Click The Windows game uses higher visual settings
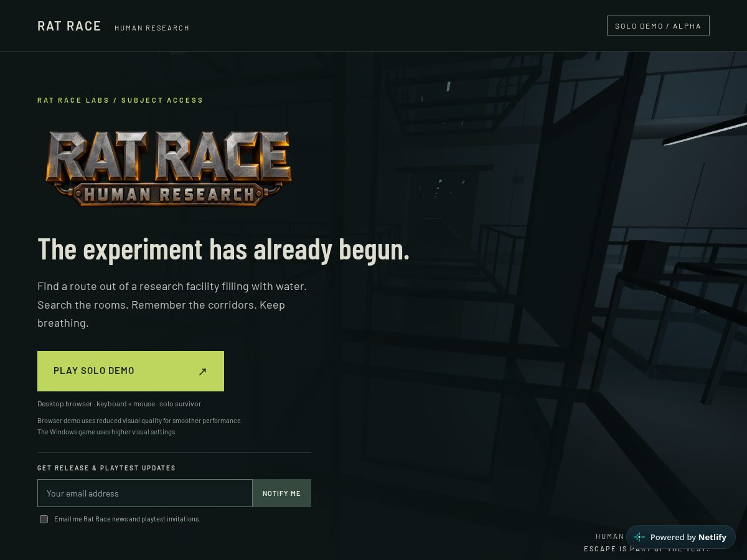 pos(107,432)
